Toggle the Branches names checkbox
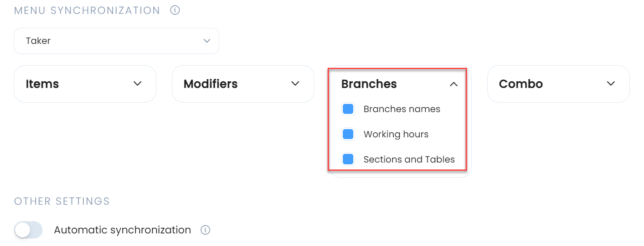Viewport: 644px width, 246px height. (348, 109)
